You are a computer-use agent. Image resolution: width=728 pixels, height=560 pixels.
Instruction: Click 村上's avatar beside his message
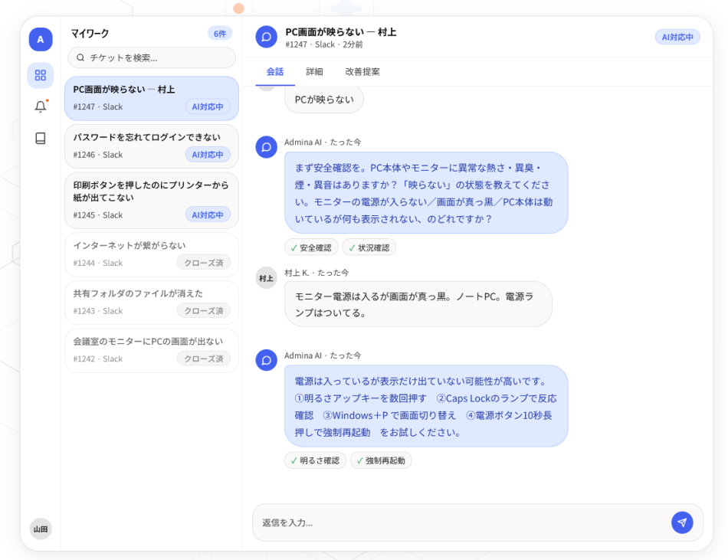click(266, 278)
